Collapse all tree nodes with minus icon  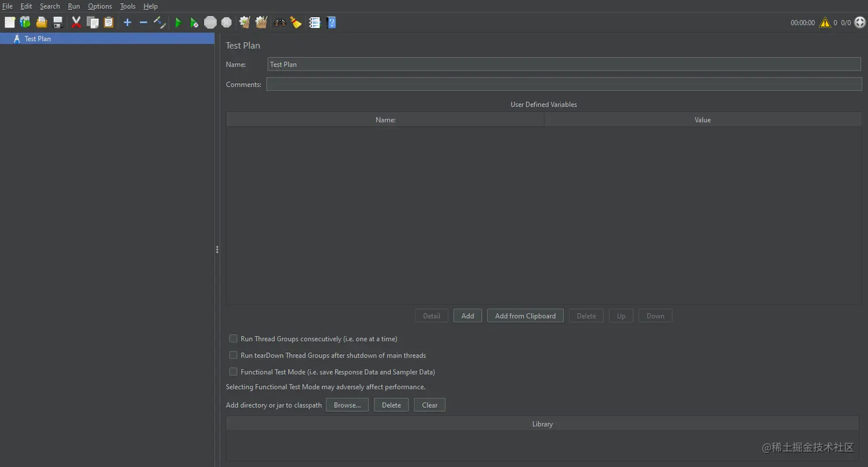click(144, 22)
